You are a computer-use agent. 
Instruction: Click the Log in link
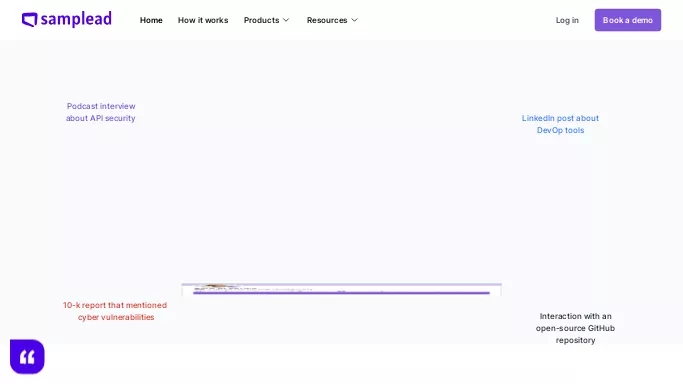[567, 20]
